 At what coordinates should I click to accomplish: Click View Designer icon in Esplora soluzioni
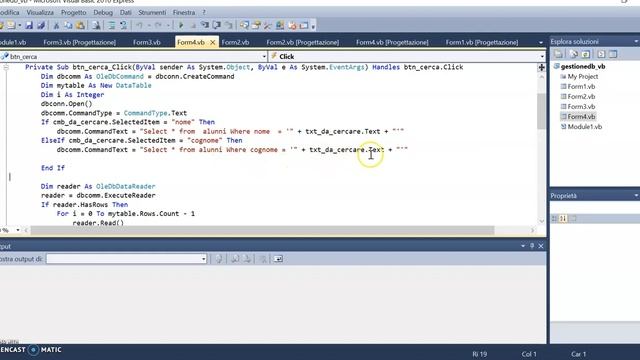click(x=613, y=54)
